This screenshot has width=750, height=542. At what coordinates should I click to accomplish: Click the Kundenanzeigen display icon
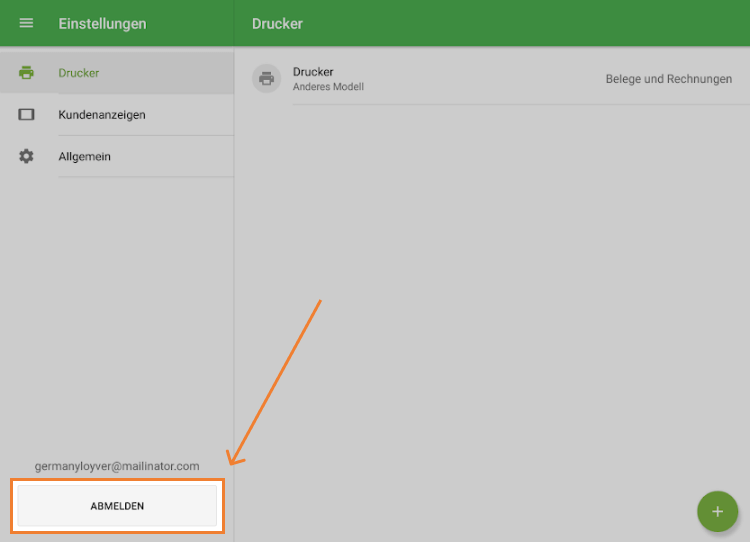(x=26, y=115)
